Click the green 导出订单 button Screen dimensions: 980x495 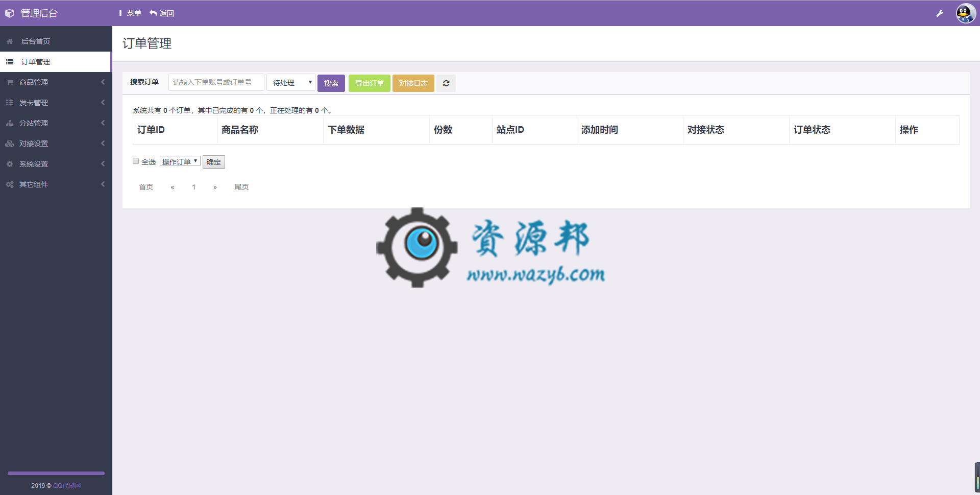(x=370, y=83)
